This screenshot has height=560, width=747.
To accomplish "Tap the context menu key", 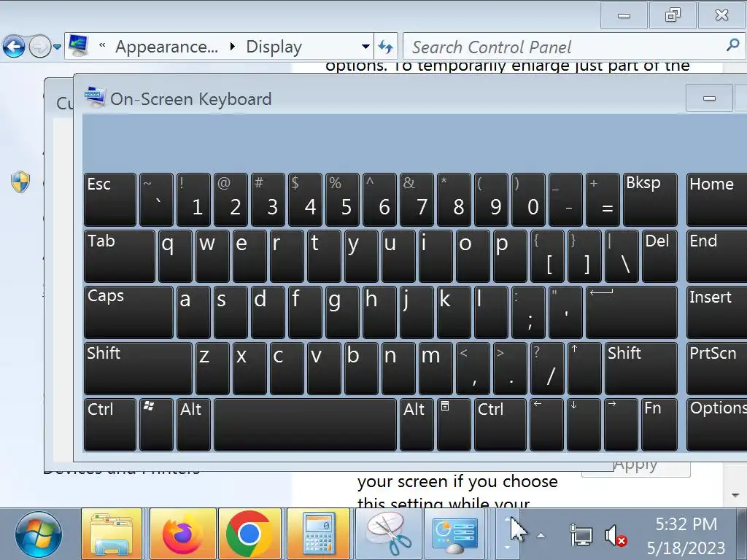I will (454, 425).
